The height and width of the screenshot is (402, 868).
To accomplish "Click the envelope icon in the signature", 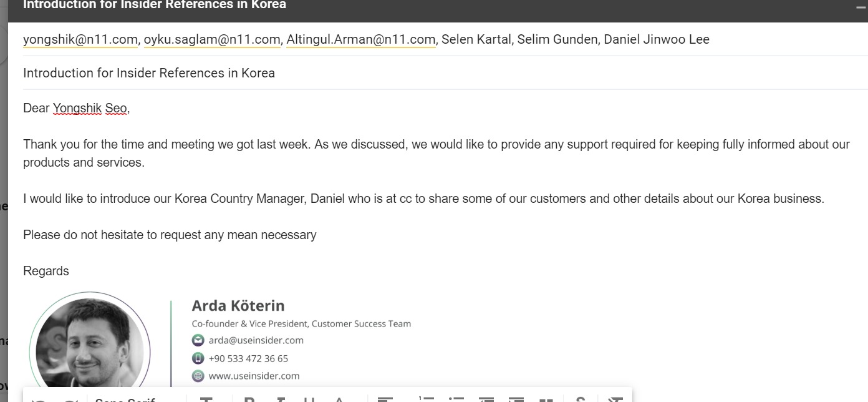I will (x=198, y=340).
